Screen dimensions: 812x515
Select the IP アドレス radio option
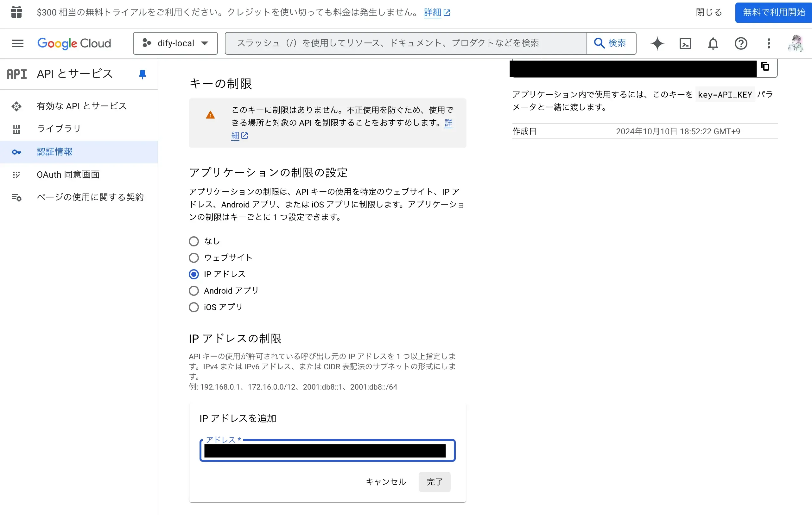(194, 275)
